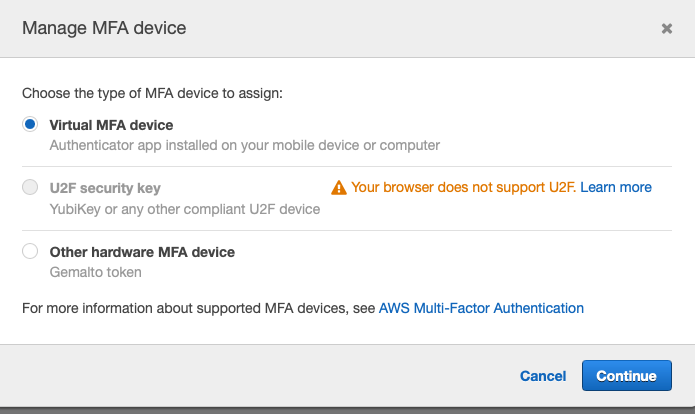The width and height of the screenshot is (695, 414).
Task: Click the orange warning triangle icon
Action: [339, 187]
